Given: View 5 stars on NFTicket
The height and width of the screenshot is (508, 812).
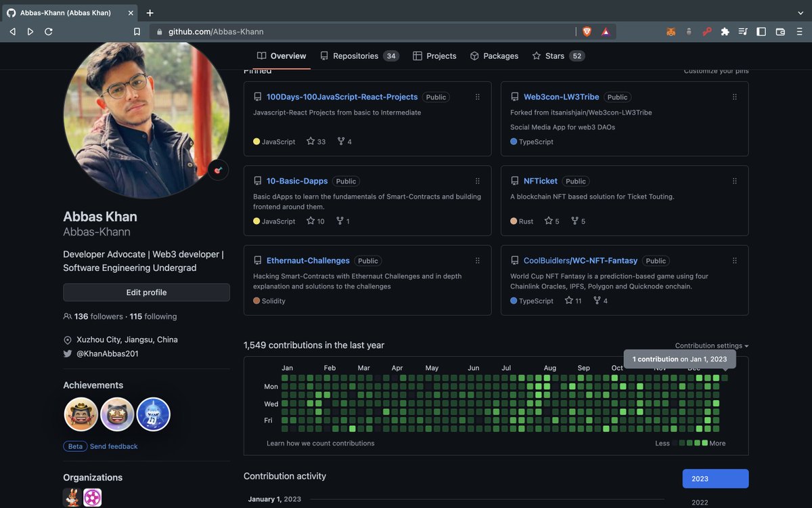Looking at the screenshot, I should (x=552, y=221).
